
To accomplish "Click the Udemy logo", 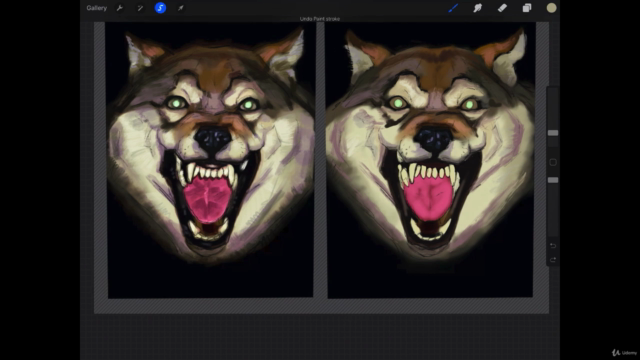I will click(624, 353).
